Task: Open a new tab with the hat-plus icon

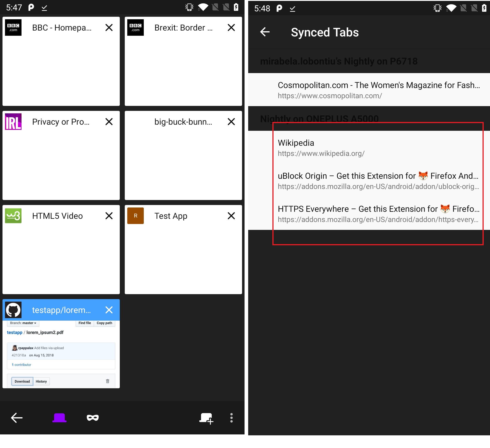Action: 206,418
